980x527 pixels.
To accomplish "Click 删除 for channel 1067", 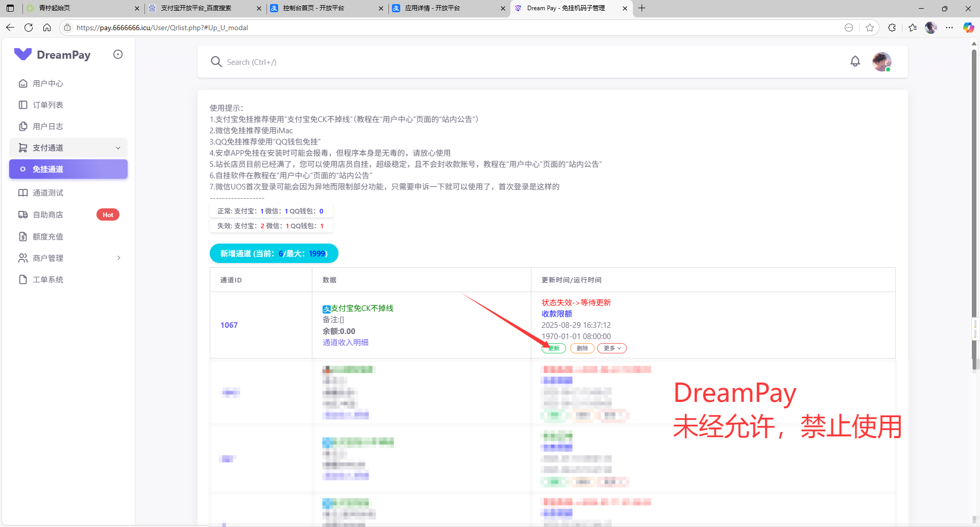I will coord(582,348).
